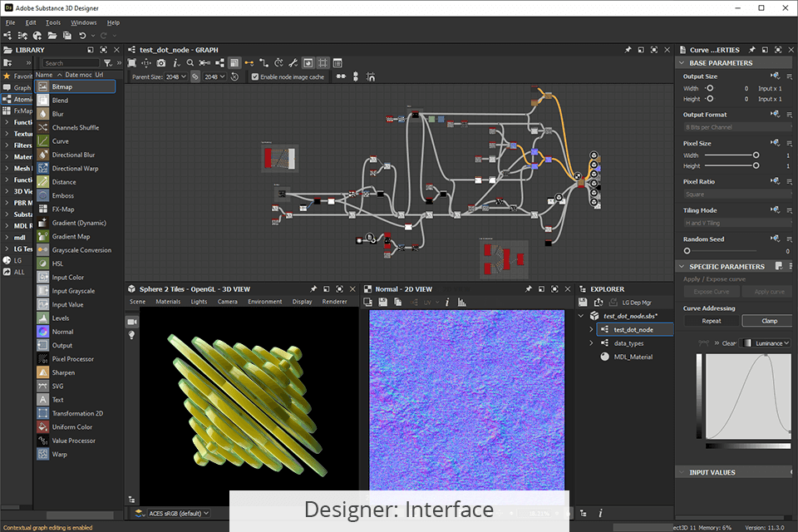
Task: Click the LG Dep Mgr button
Action: [636, 303]
